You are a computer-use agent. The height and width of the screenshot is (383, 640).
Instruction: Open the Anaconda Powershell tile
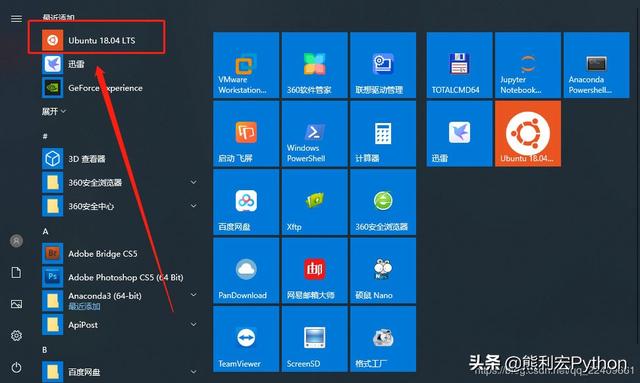point(596,65)
